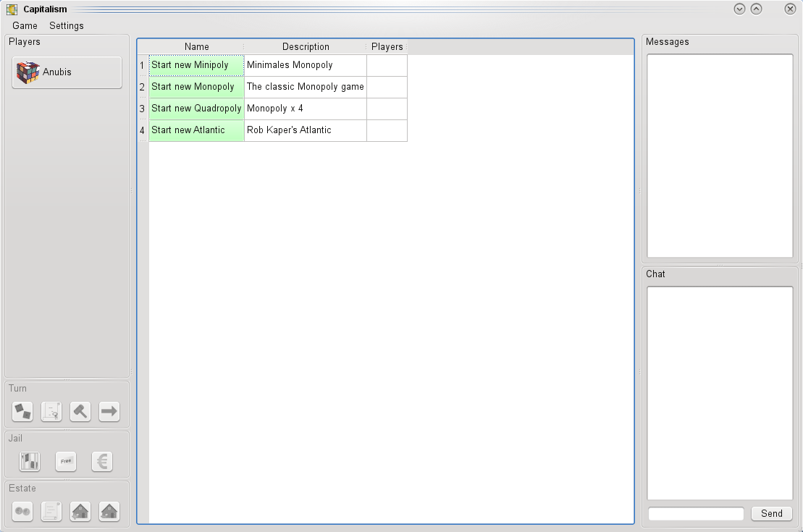Start an auction with the hammer icon

coord(80,411)
